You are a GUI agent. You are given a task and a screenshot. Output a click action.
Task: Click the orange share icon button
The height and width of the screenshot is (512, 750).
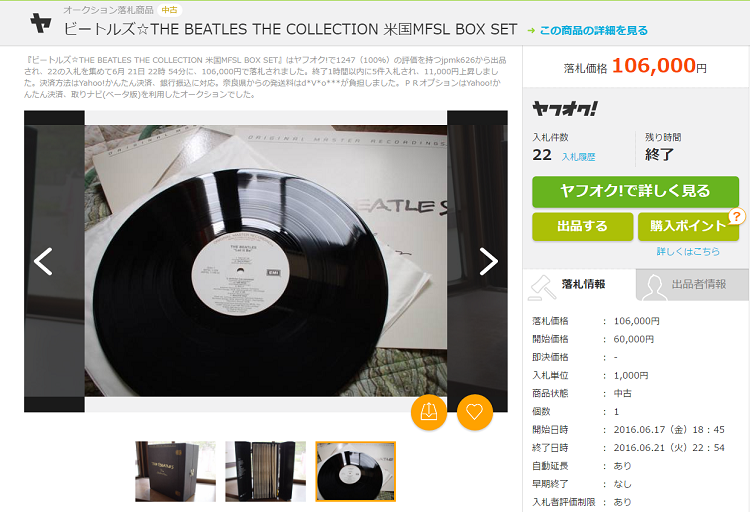point(429,412)
